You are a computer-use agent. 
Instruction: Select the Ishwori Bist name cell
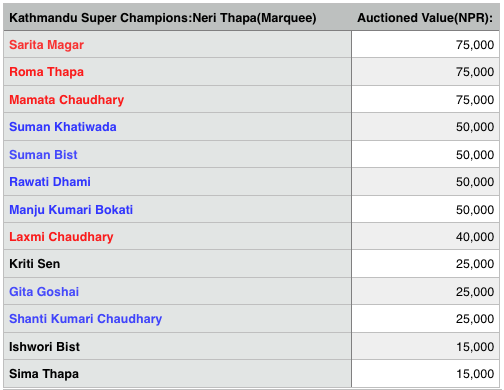point(177,347)
